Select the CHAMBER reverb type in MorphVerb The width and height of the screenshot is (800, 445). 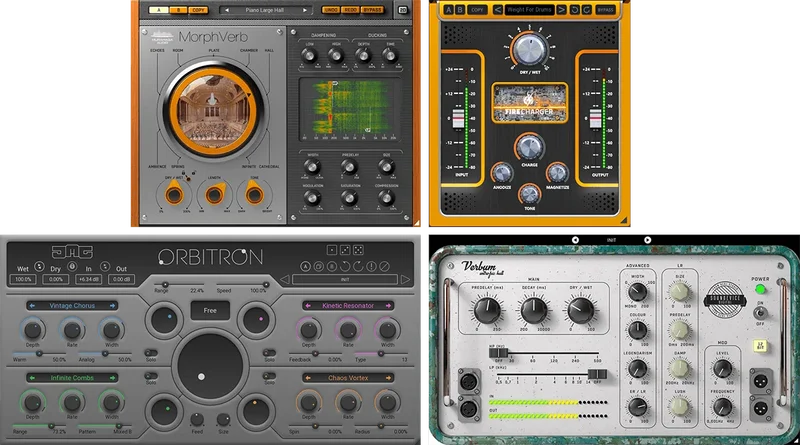249,51
